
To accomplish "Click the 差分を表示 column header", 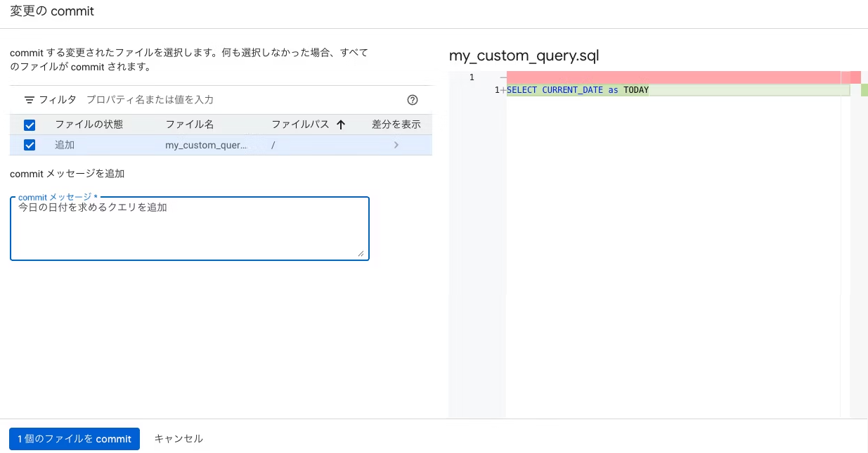I will coord(396,125).
